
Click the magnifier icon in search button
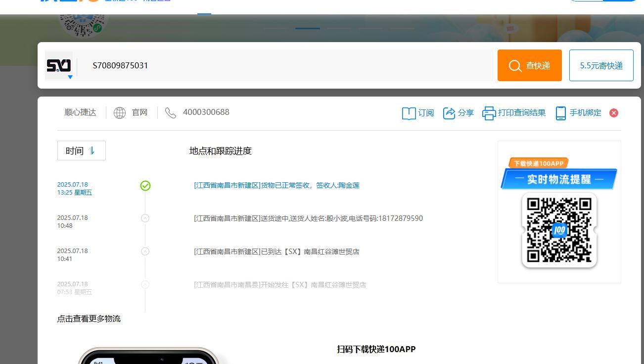(515, 66)
